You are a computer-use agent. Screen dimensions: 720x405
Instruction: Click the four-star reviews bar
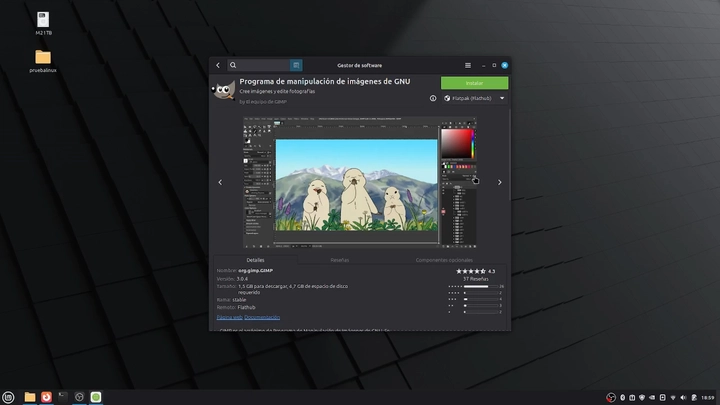(x=481, y=293)
